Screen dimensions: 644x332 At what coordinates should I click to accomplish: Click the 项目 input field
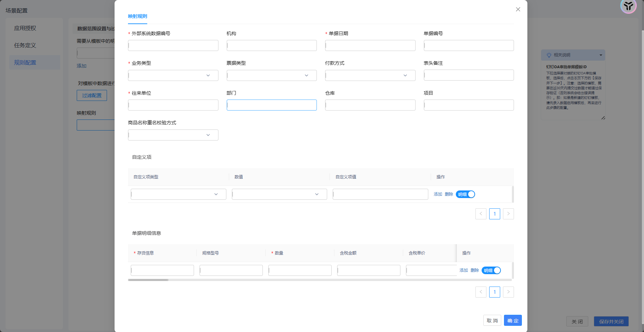point(469,105)
